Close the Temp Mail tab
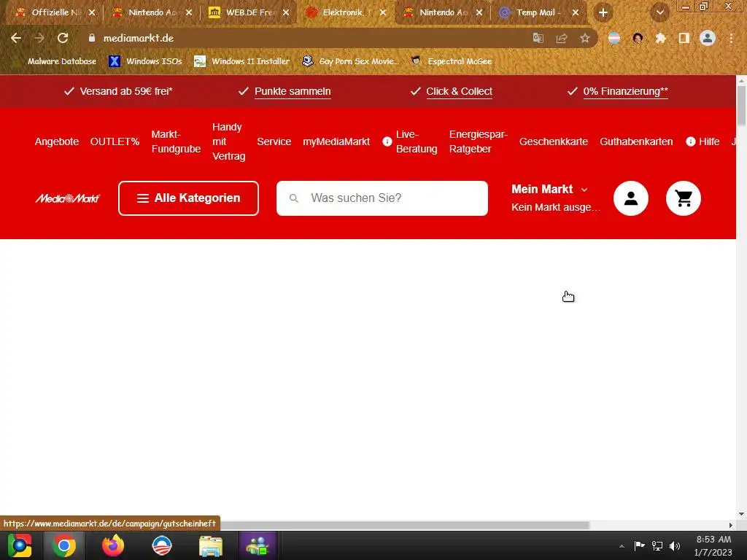The width and height of the screenshot is (747, 560). coord(576,13)
